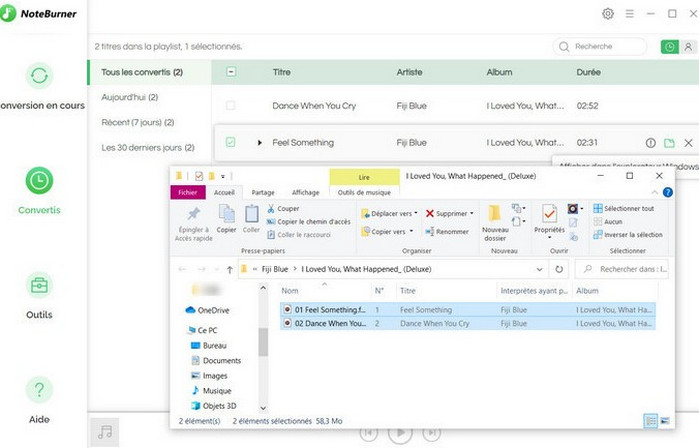Open Propriétés dropdown arrow
This screenshot has width=699, height=448.
pos(549,238)
